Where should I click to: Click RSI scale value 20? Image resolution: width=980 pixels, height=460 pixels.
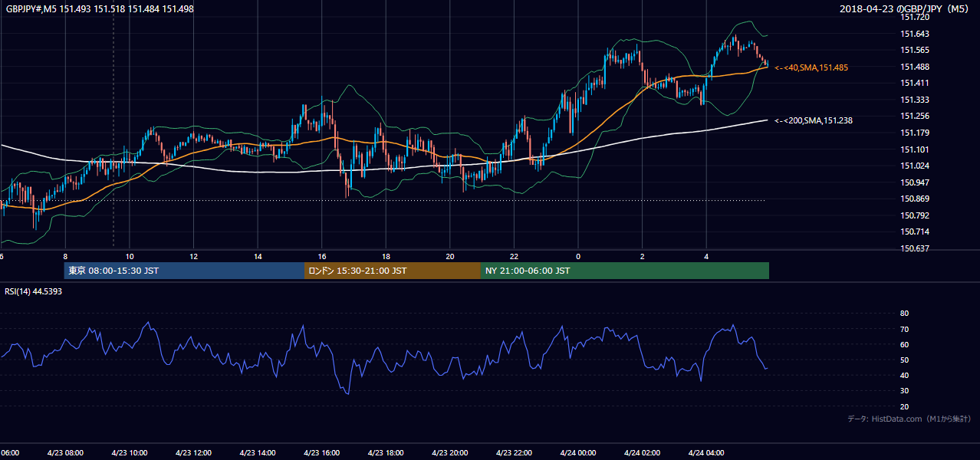point(904,406)
